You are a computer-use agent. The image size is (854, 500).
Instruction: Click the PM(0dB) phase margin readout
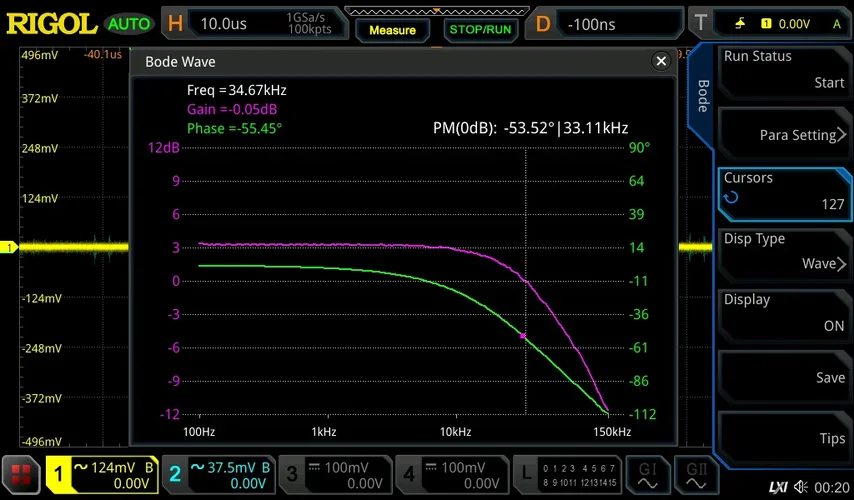pos(530,128)
